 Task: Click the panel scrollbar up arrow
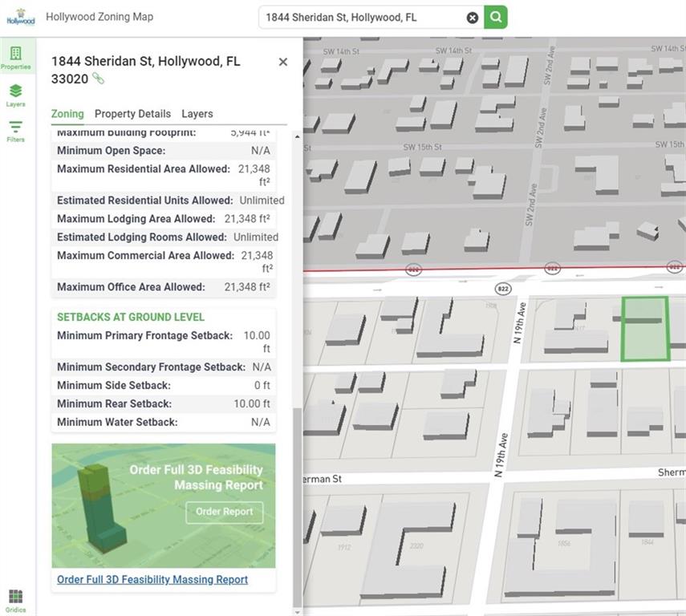pyautogui.click(x=298, y=137)
